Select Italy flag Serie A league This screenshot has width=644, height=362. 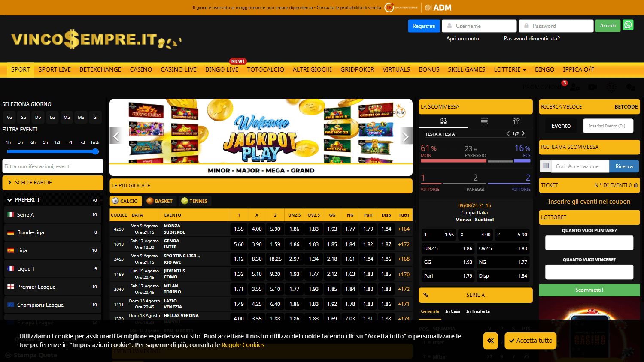pos(52,214)
